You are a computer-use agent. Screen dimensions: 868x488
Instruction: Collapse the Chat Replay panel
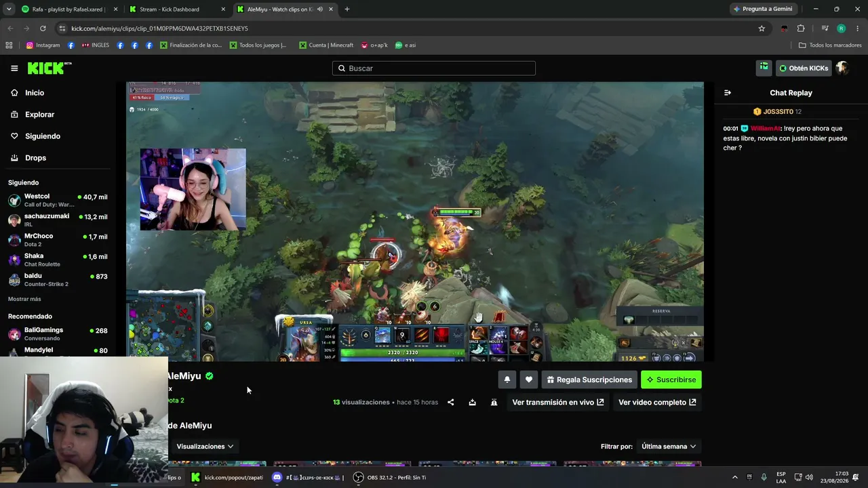point(728,93)
